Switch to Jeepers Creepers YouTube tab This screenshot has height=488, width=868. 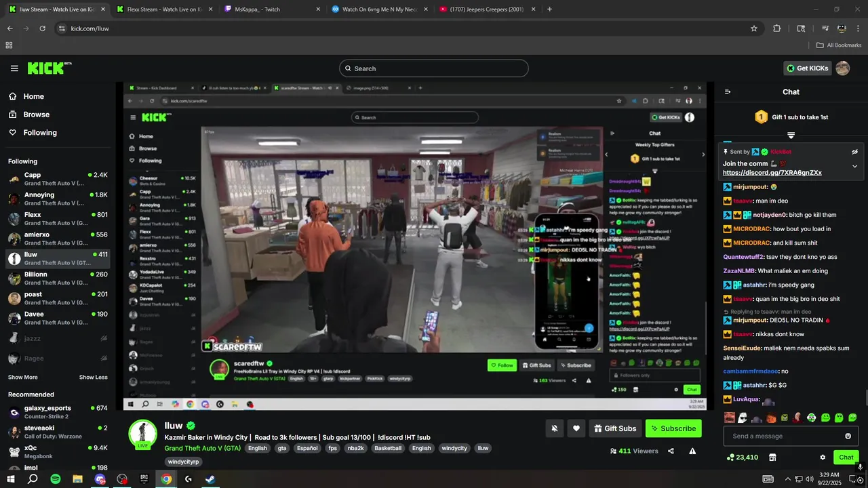point(486,9)
